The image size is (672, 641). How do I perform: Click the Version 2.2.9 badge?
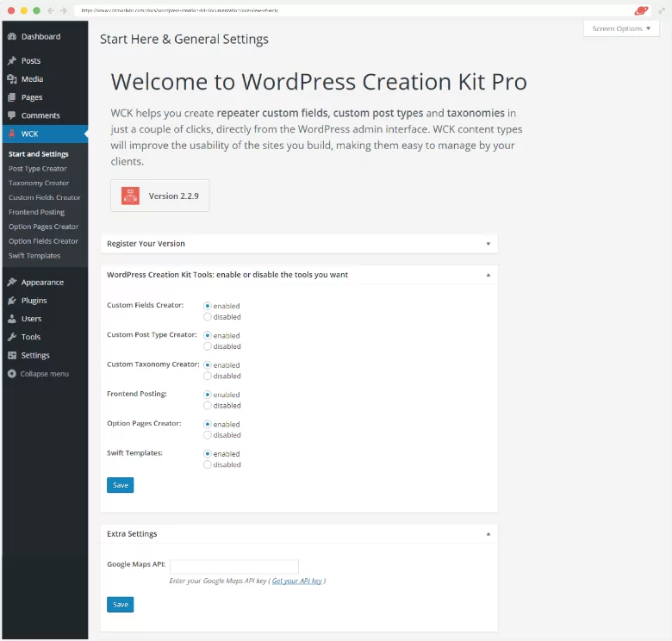pyautogui.click(x=160, y=196)
